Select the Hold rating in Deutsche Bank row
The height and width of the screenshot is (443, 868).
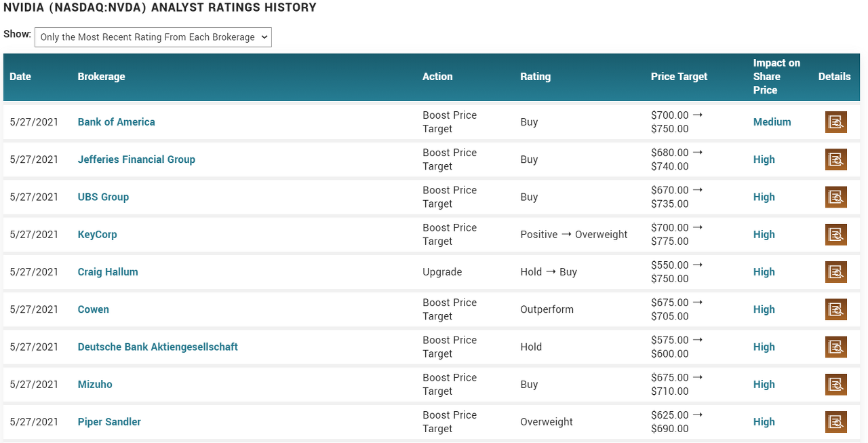[531, 347]
